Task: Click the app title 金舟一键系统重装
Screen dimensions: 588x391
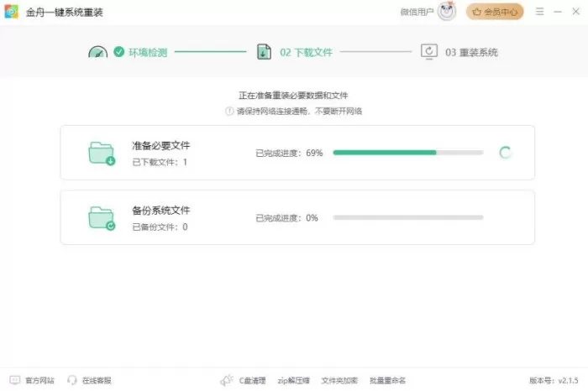Action: 65,13
